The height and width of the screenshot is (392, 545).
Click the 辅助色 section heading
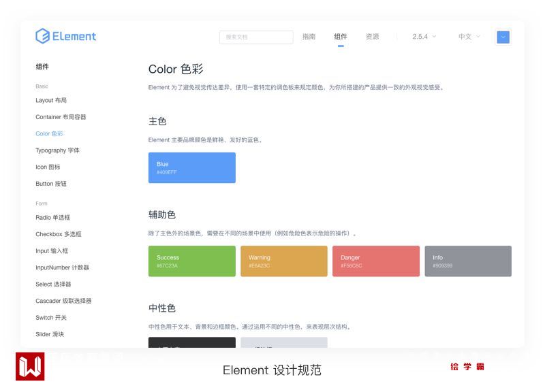(x=162, y=214)
